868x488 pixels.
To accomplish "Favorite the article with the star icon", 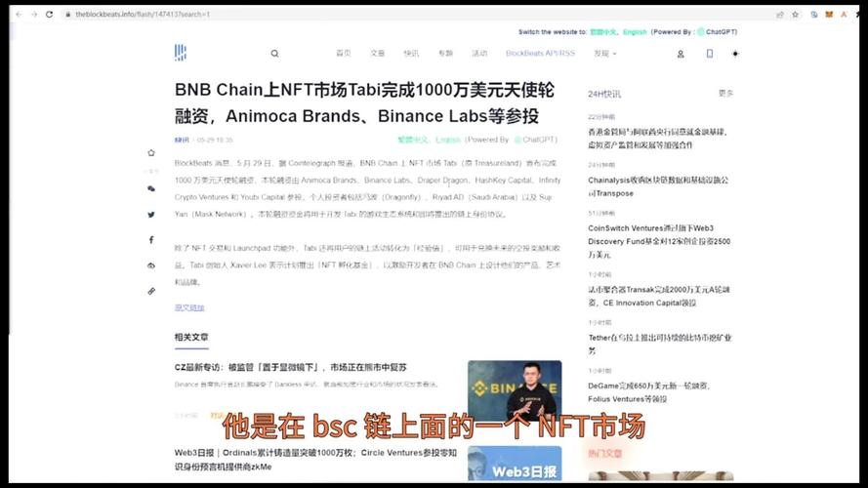I will 151,152.
